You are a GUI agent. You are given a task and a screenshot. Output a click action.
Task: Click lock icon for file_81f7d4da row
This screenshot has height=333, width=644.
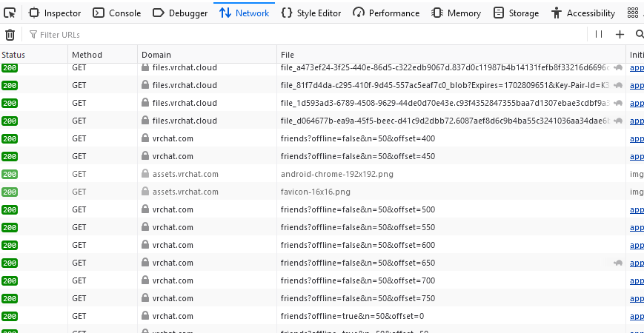click(145, 85)
